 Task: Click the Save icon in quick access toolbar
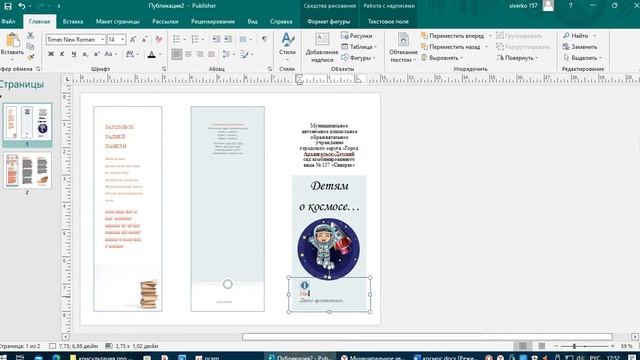(x=8, y=6)
